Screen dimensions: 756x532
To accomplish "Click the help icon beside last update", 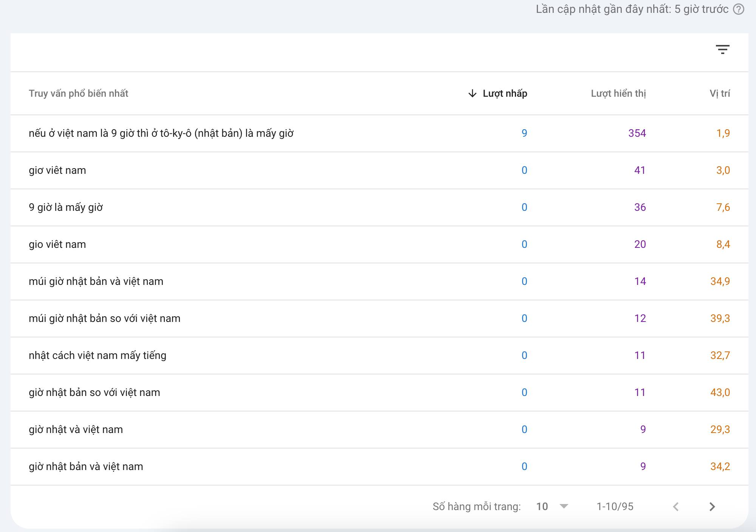I will [738, 9].
